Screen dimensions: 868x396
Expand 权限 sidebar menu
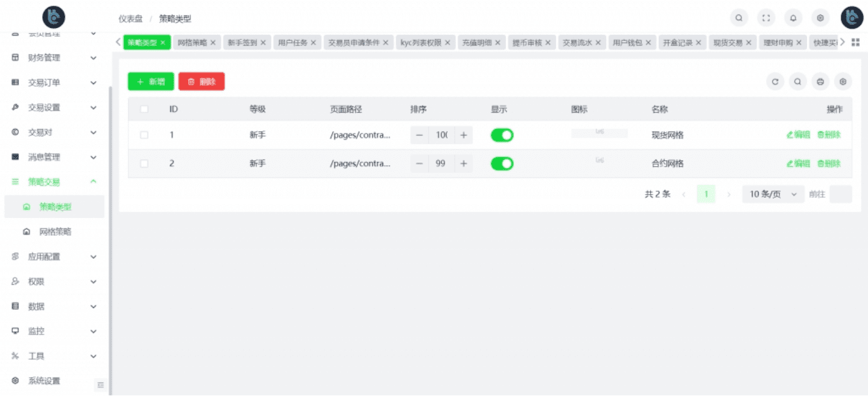click(55, 282)
